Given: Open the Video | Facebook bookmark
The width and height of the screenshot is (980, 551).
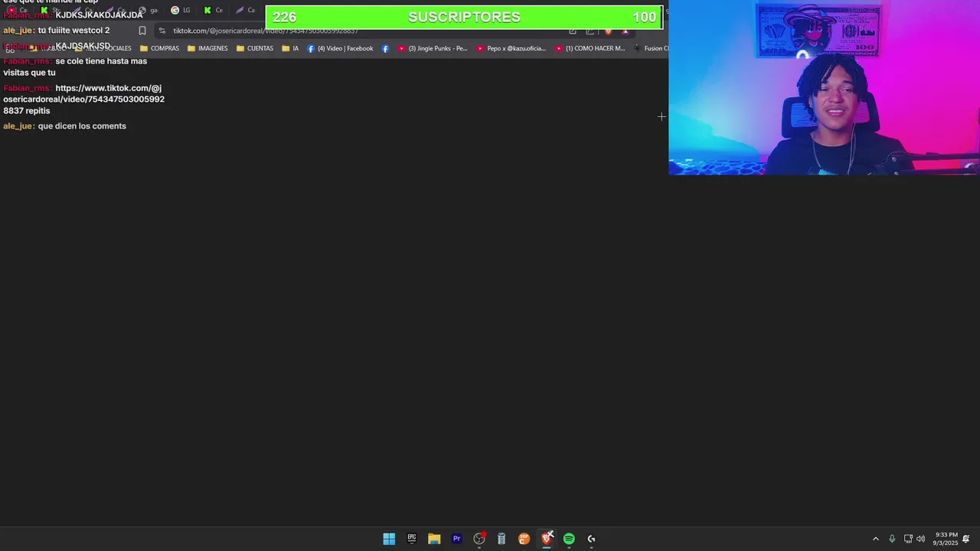Looking at the screenshot, I should click(340, 48).
